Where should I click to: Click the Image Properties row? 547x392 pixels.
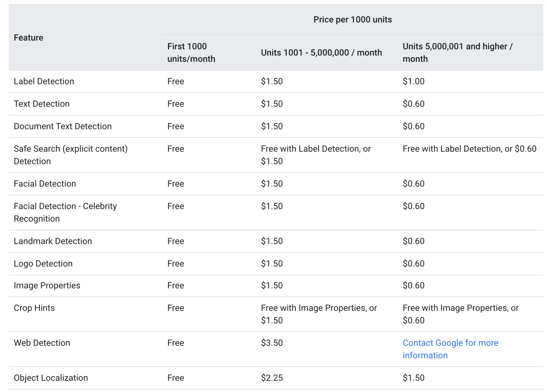click(47, 285)
